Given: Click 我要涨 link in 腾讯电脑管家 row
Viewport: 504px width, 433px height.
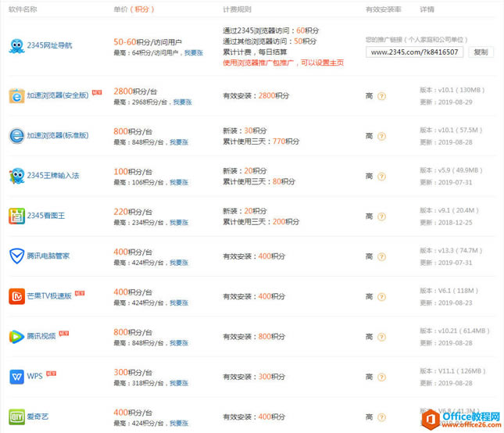Looking at the screenshot, I should click(x=179, y=263).
